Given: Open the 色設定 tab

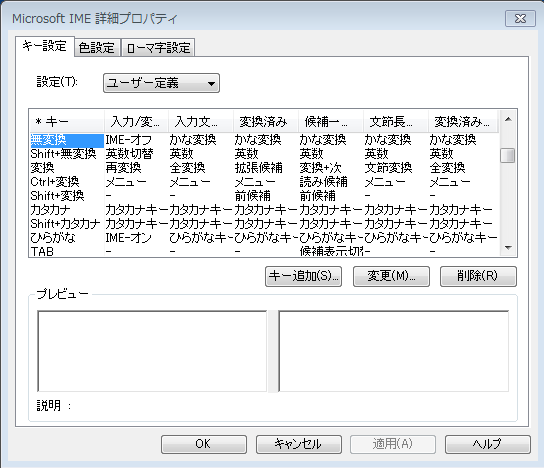Looking at the screenshot, I should pos(97,48).
